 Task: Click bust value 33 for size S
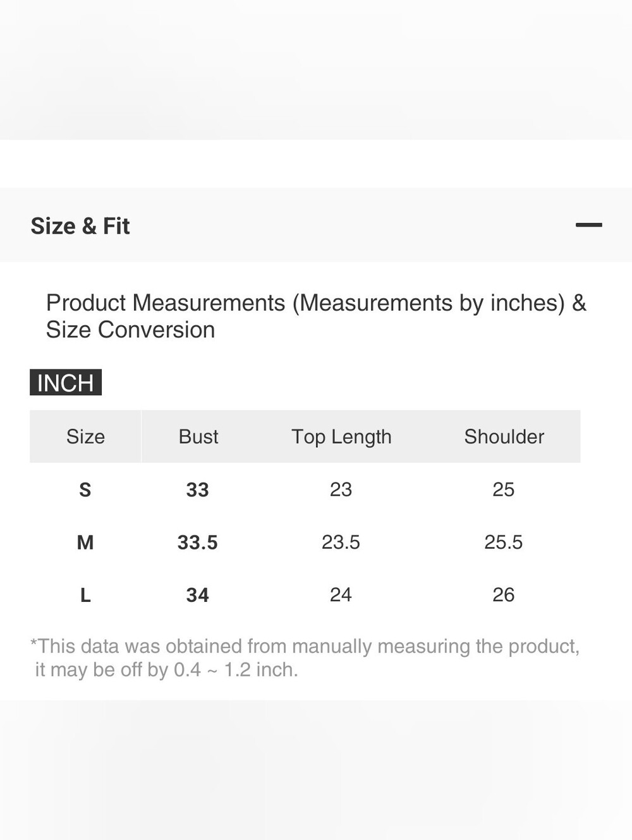tap(198, 489)
